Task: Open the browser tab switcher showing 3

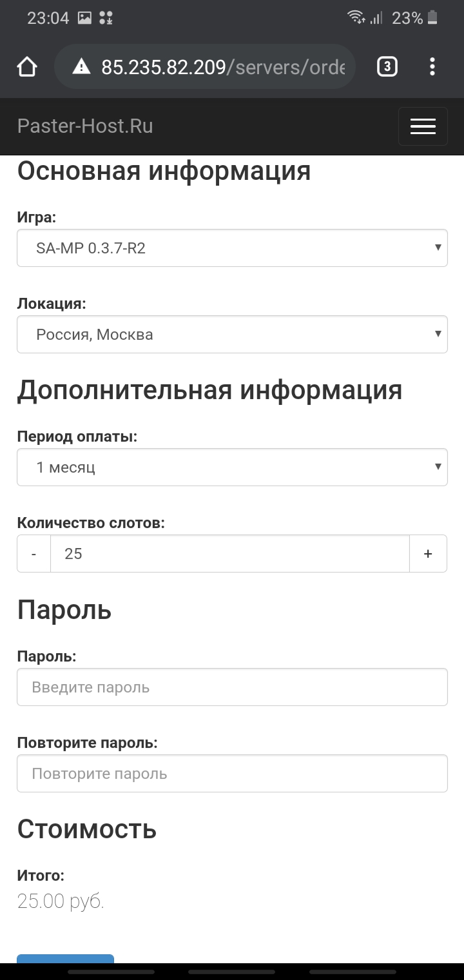Action: coord(387,66)
